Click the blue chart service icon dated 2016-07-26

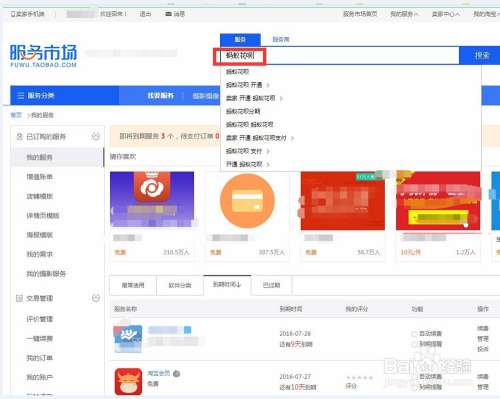(128, 338)
